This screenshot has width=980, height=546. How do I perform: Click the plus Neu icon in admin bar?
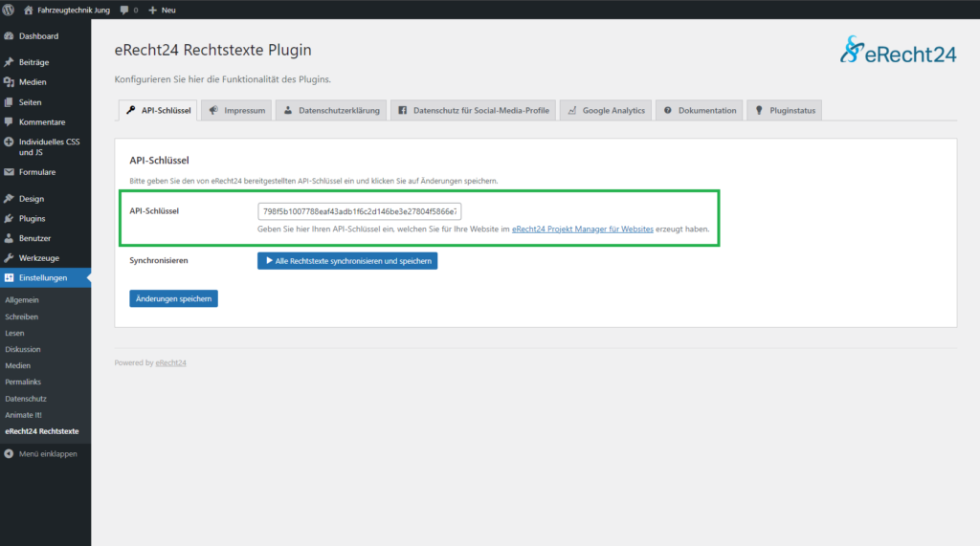point(153,10)
